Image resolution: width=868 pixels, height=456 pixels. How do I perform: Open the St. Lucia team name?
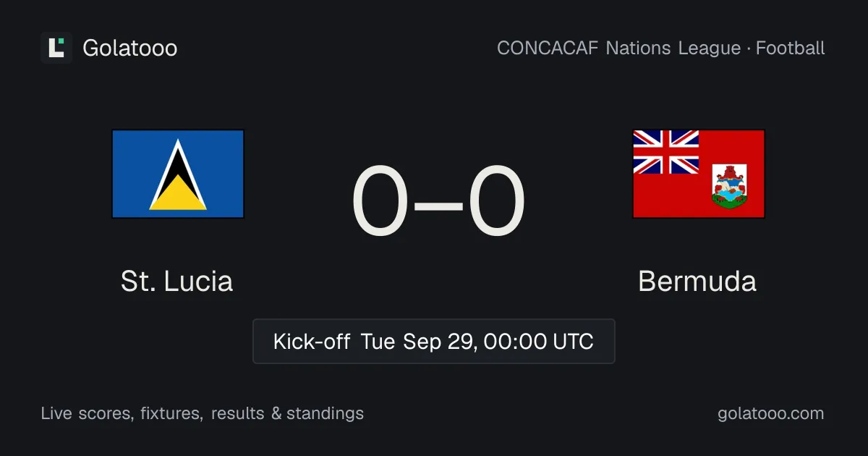click(177, 282)
